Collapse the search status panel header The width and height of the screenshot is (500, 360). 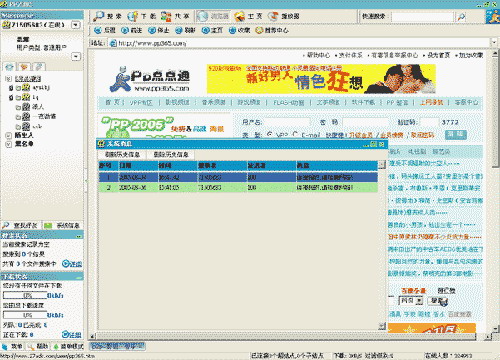click(x=79, y=236)
